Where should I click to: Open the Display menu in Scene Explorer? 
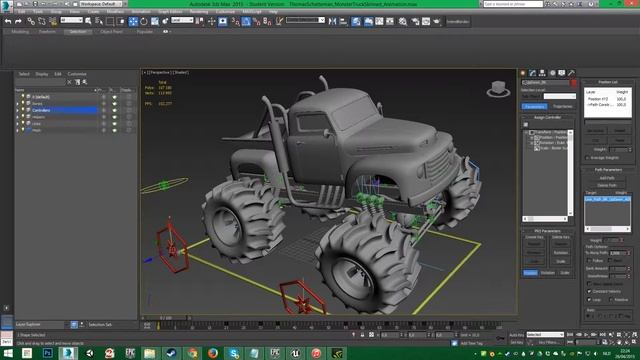coord(42,74)
